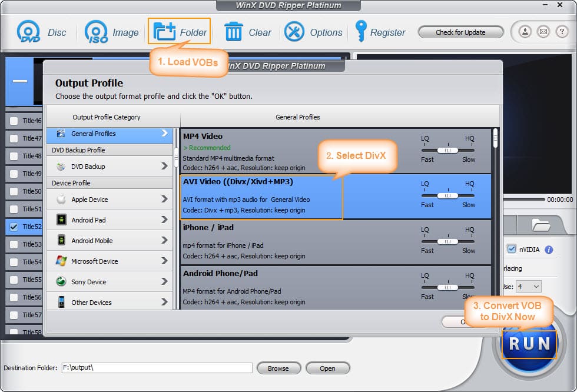Expand Other Devices chevron arrow
The width and height of the screenshot is (577, 392).
coord(164,302)
